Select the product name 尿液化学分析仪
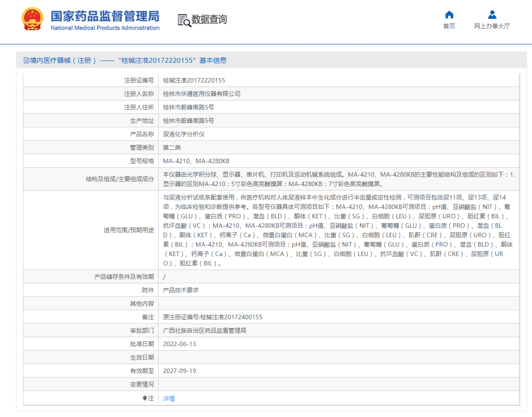 [184, 134]
